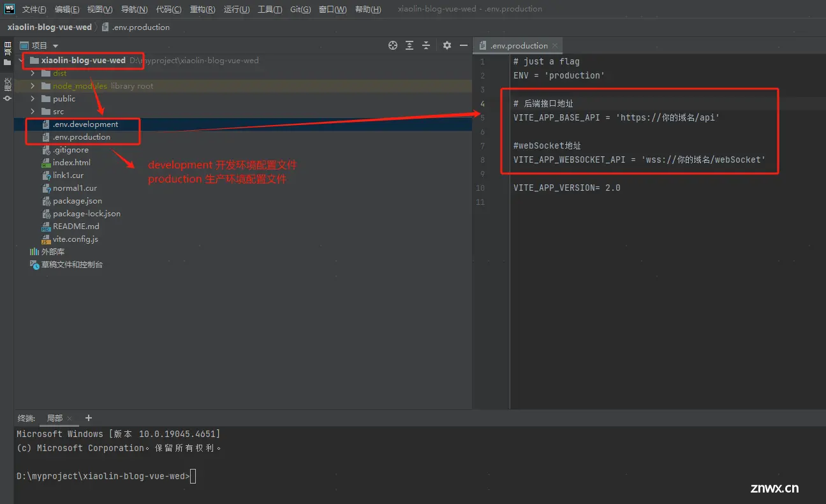Select the link1.cur file
Screen dimensions: 826x504
point(68,175)
